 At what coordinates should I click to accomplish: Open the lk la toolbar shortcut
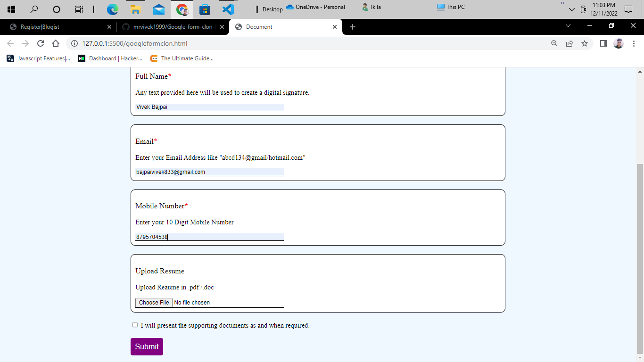[372, 7]
